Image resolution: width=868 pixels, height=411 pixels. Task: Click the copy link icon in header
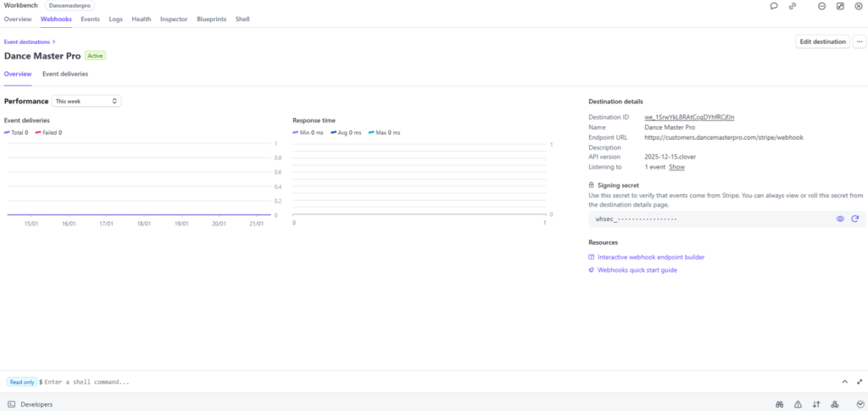pyautogui.click(x=793, y=6)
